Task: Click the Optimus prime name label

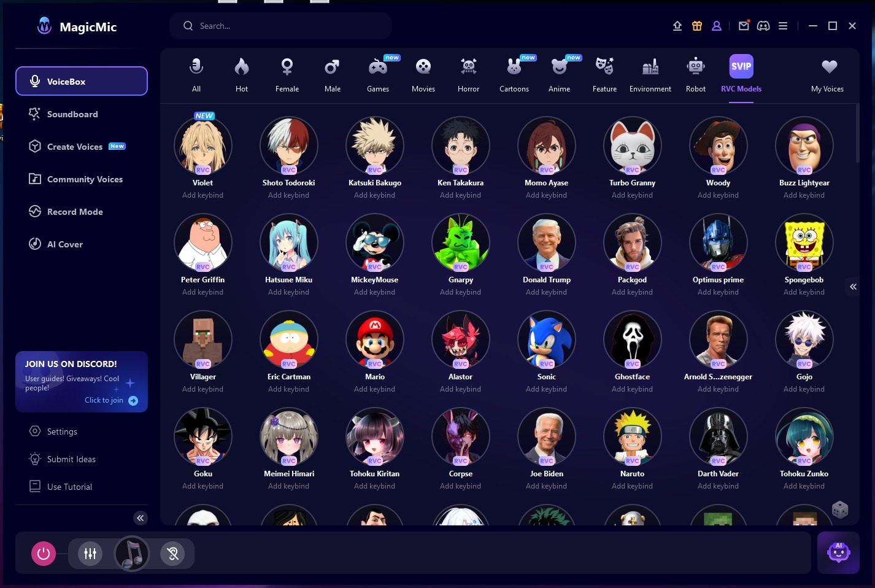Action: 719,280
